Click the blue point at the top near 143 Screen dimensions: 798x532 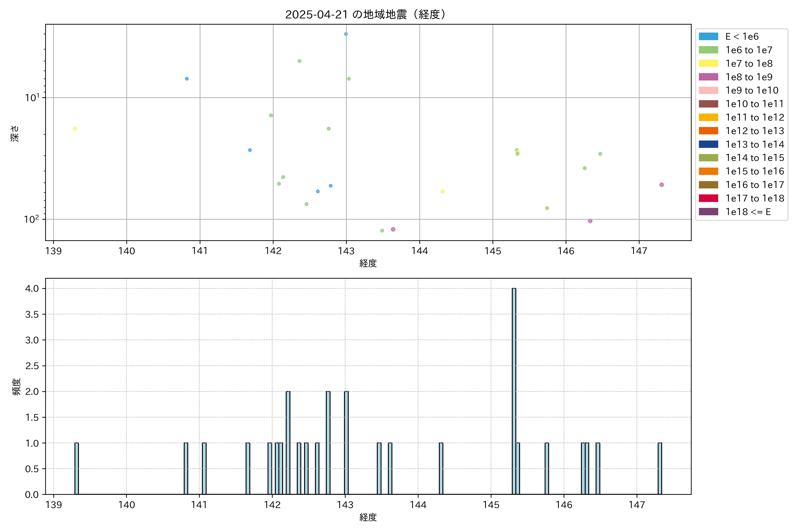346,34
